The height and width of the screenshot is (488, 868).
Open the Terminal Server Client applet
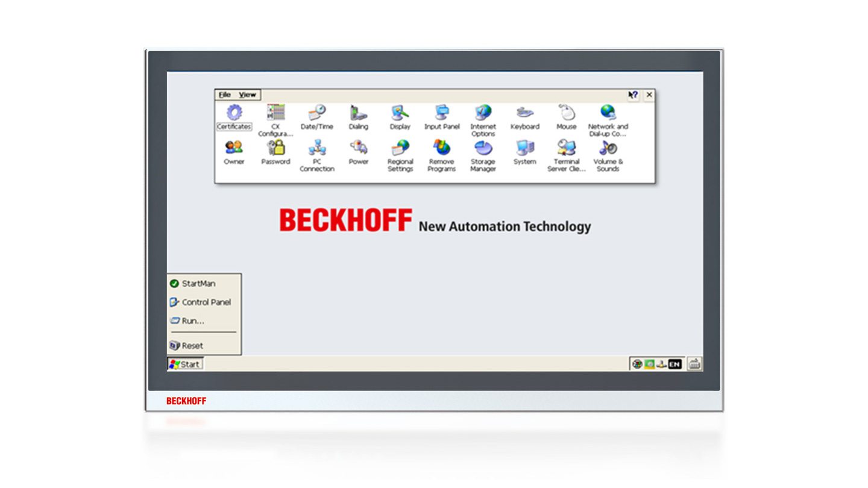pos(566,155)
